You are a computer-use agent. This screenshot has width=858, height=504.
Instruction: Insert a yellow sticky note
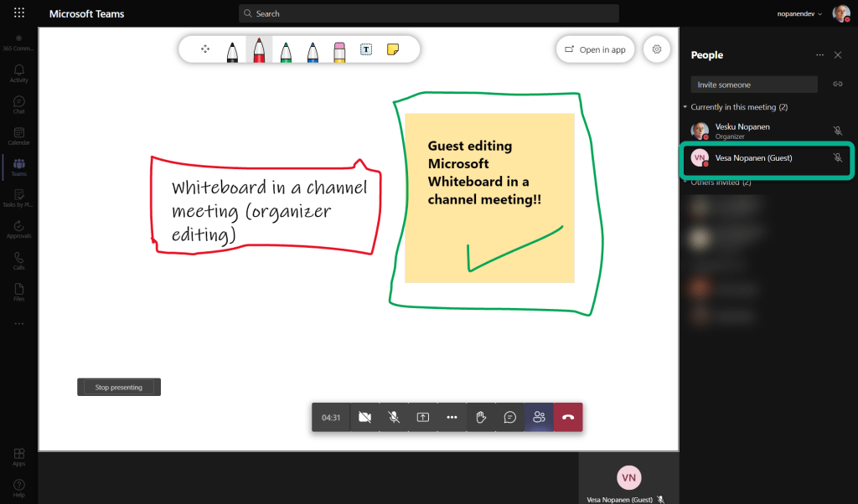pos(392,49)
